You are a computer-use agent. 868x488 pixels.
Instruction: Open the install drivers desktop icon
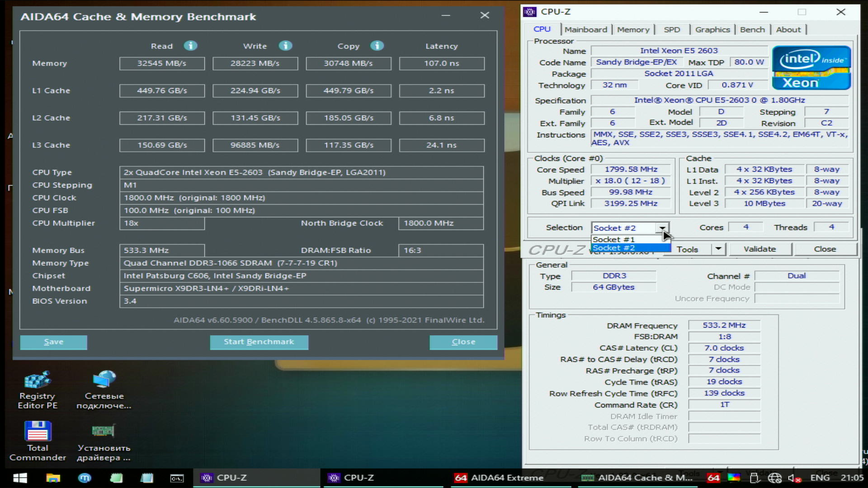[x=104, y=441]
